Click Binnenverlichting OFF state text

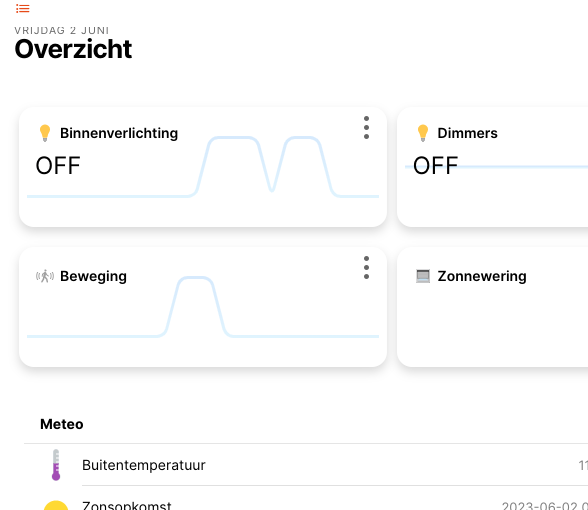(58, 165)
